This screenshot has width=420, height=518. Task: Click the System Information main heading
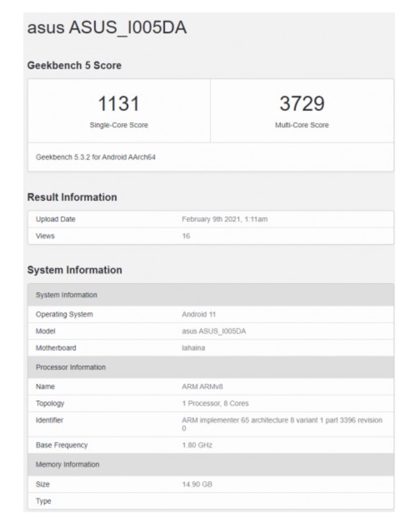(75, 270)
